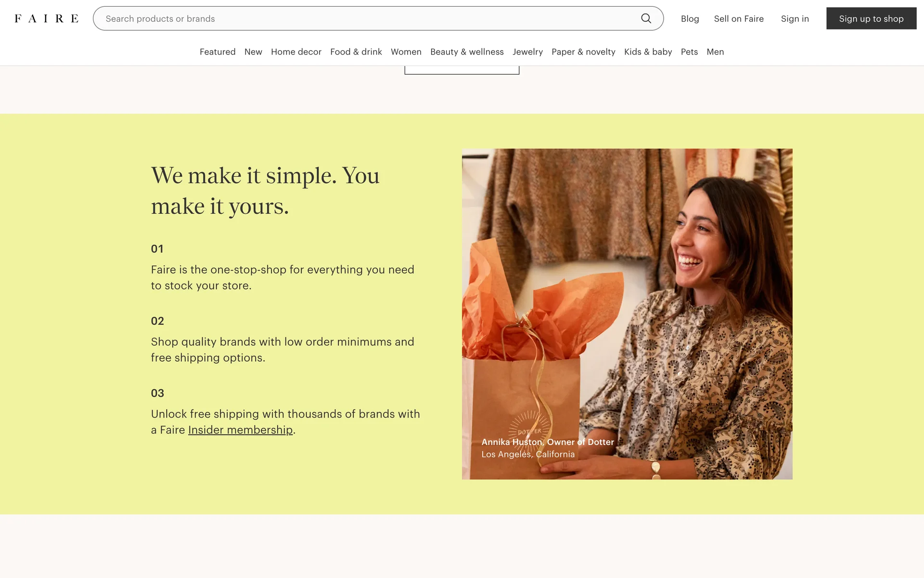Follow the Insider membership link
924x578 pixels.
240,430
